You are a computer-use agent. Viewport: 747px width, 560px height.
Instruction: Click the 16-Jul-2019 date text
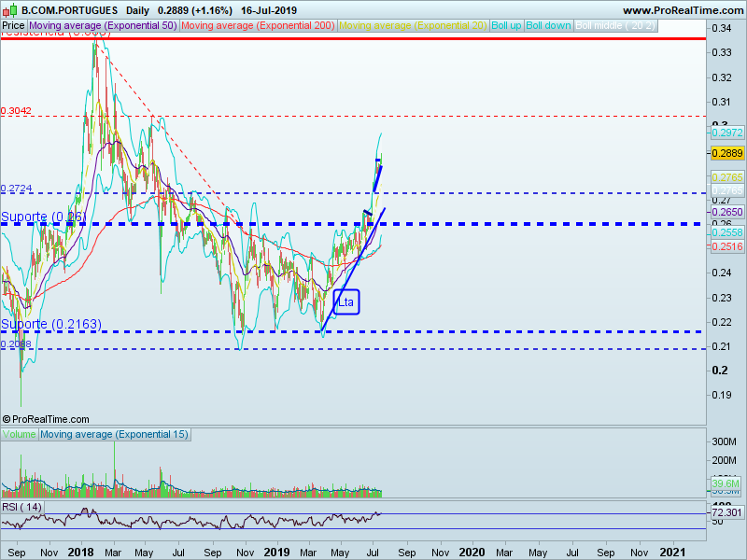269,10
